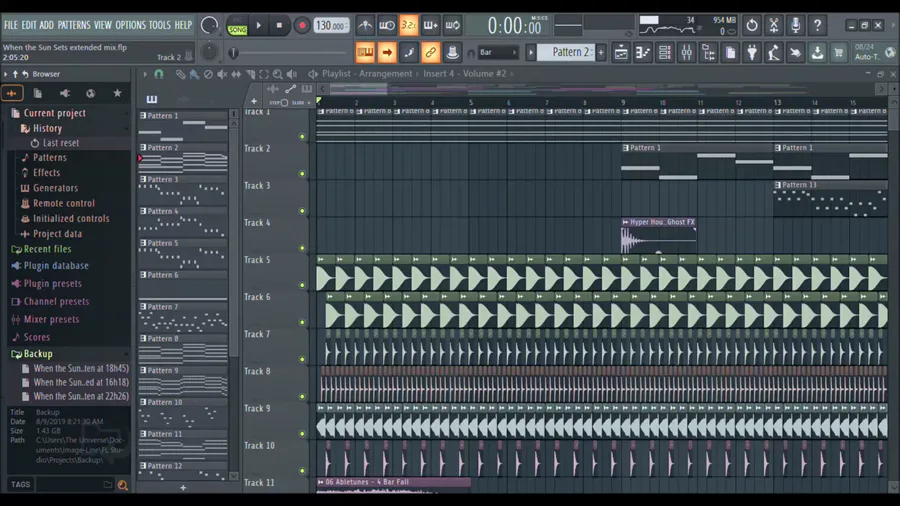The width and height of the screenshot is (900, 506).
Task: Open the FILE menu
Action: click(11, 25)
